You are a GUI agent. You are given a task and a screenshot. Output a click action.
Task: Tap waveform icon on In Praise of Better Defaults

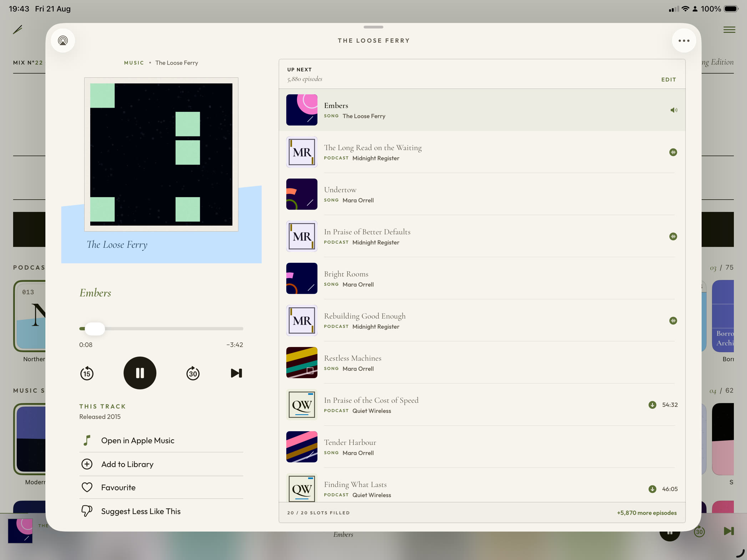(x=673, y=237)
